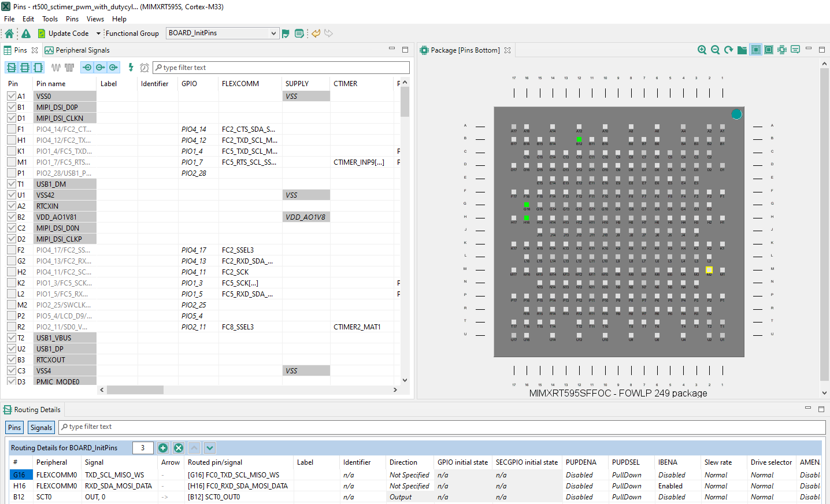Uncheck the pin A1 VSS0 checkbox
Screen dimensions: 830x504
(12, 96)
